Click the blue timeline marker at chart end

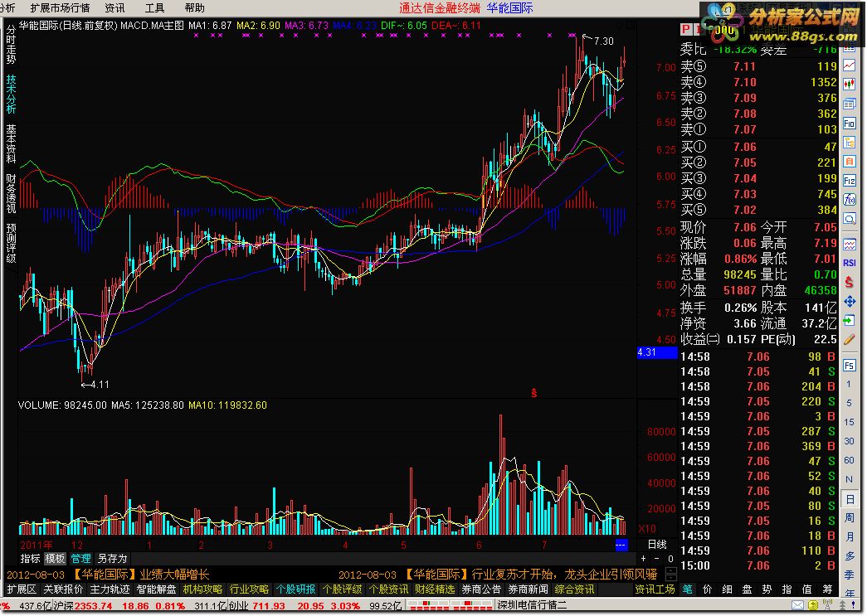[621, 546]
